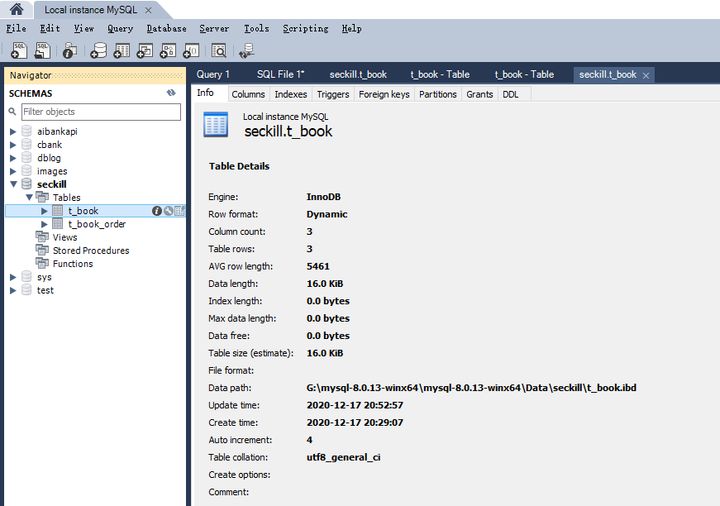Screen dimensions: 720x506
Task: Open the Triggers tab
Action: point(333,94)
